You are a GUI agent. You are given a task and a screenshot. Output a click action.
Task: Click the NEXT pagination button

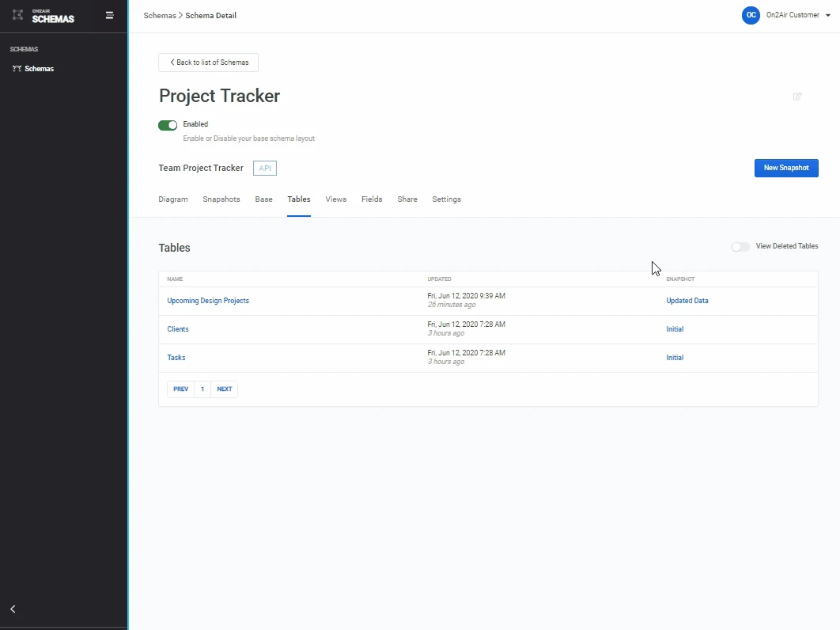click(x=225, y=389)
